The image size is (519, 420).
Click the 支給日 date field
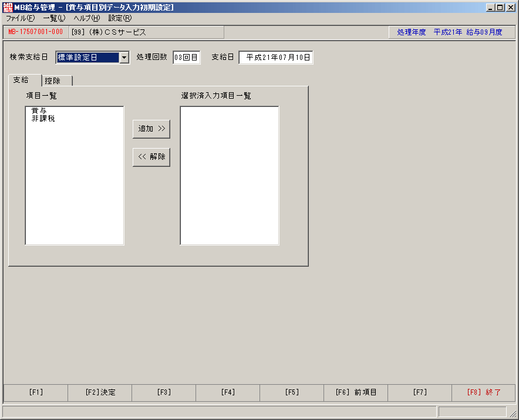[x=276, y=58]
